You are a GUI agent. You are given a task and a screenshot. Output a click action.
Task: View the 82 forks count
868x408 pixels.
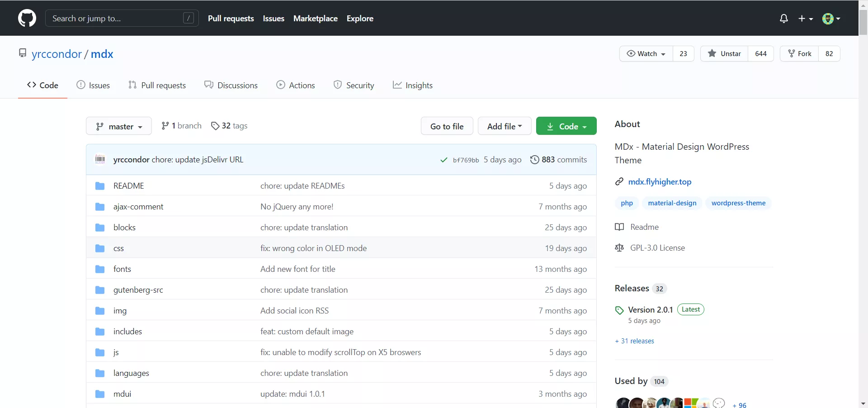(x=829, y=53)
